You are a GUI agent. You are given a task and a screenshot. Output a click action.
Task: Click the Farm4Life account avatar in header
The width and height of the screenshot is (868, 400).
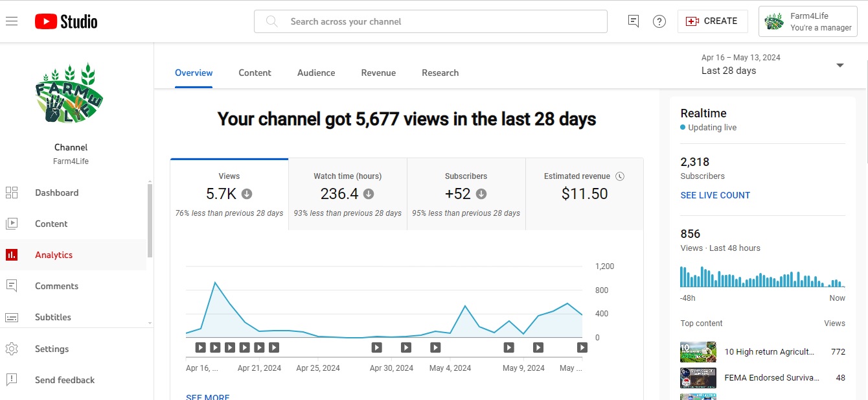[x=774, y=21]
